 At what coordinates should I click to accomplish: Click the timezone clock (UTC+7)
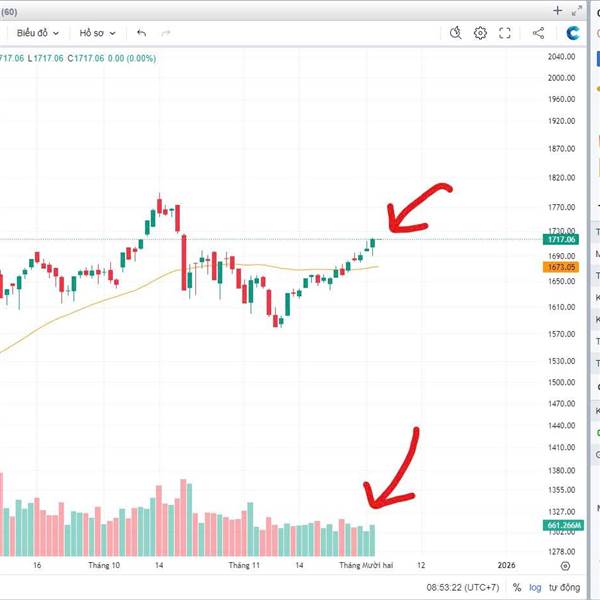click(462, 588)
